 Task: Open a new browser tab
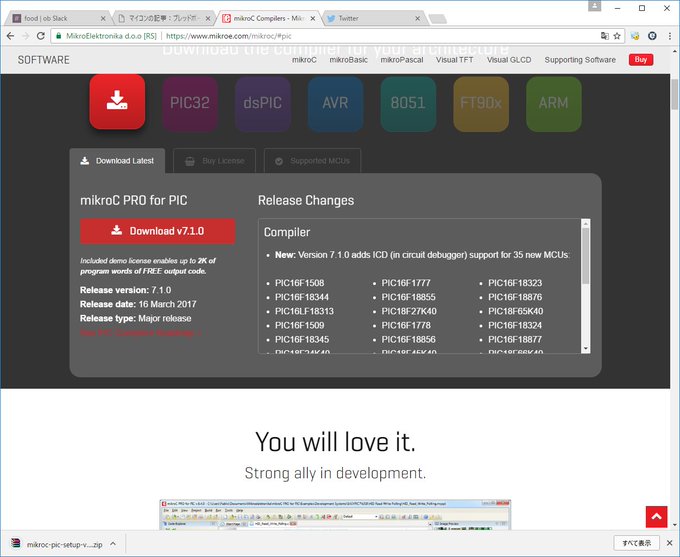tap(437, 19)
